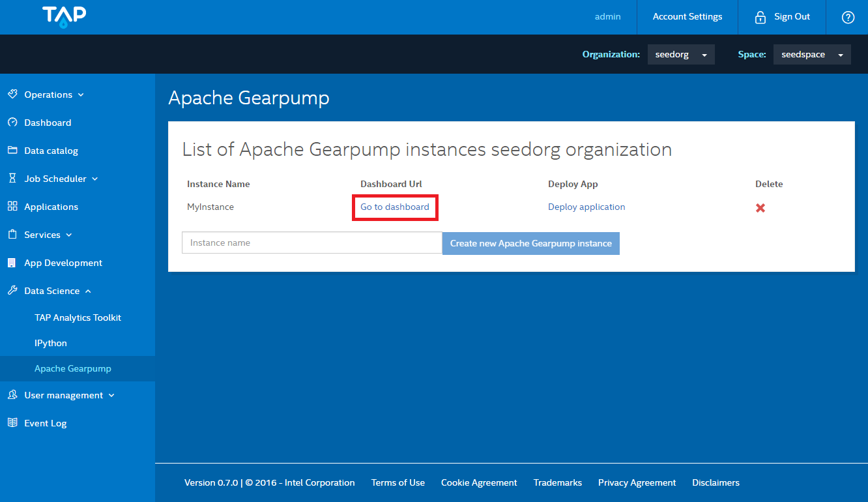Click the Job Scheduler hourglass icon
Viewport: 868px width, 502px height.
click(x=12, y=179)
